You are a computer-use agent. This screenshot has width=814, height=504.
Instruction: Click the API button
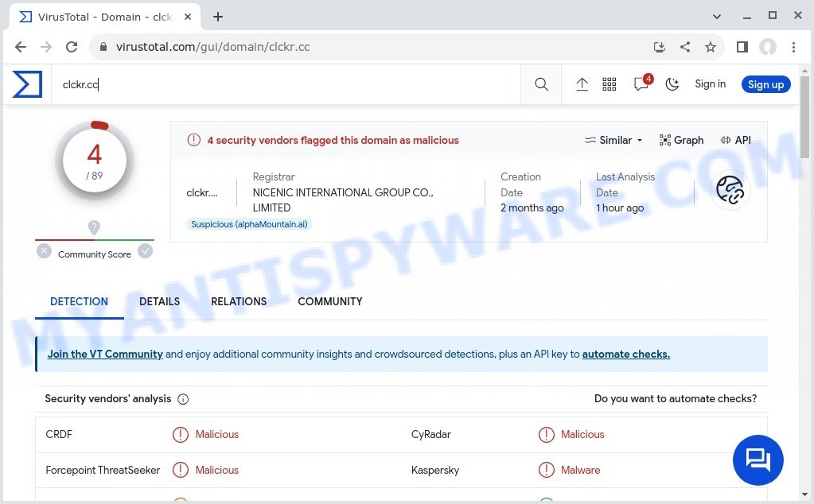[735, 140]
